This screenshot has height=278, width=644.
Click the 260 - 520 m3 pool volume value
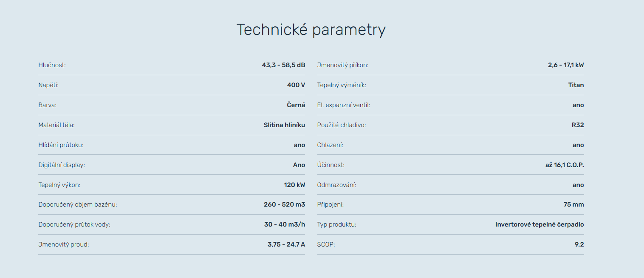click(284, 204)
